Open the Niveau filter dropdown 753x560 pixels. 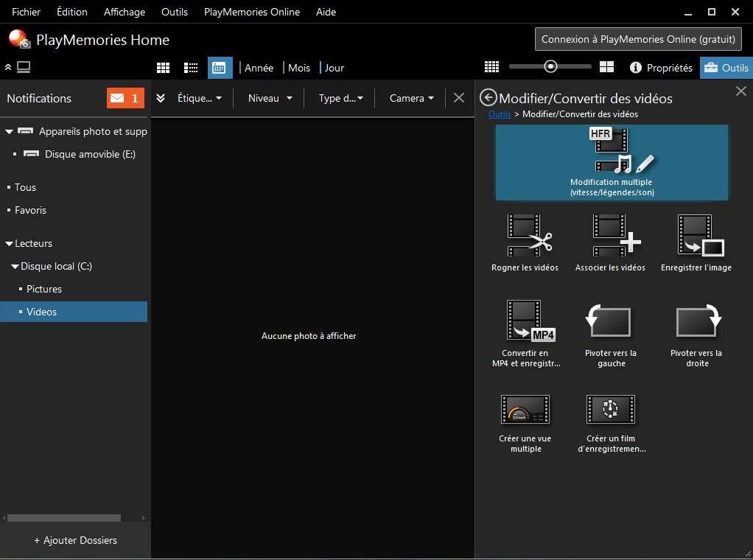coord(270,98)
